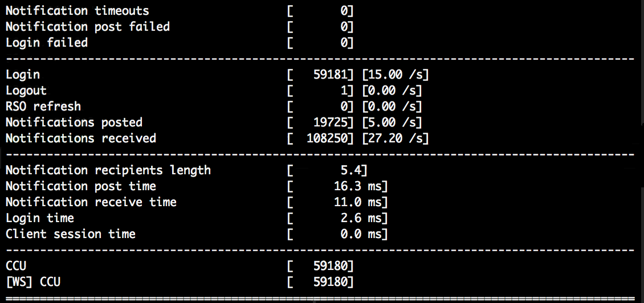The width and height of the screenshot is (644, 303).
Task: Click the received rate "27.20 /s"
Action: point(396,138)
